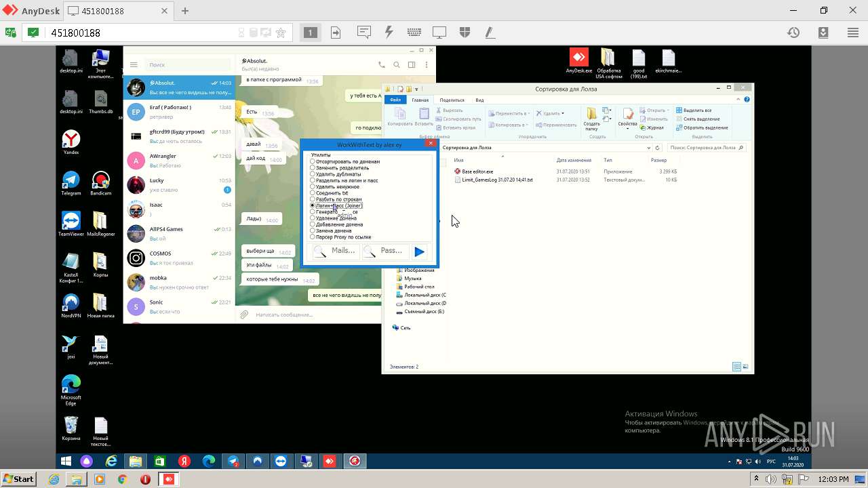The height and width of the screenshot is (488, 868).
Task: Select monitor 1 button in AnyDesk toolbar
Action: 310,33
